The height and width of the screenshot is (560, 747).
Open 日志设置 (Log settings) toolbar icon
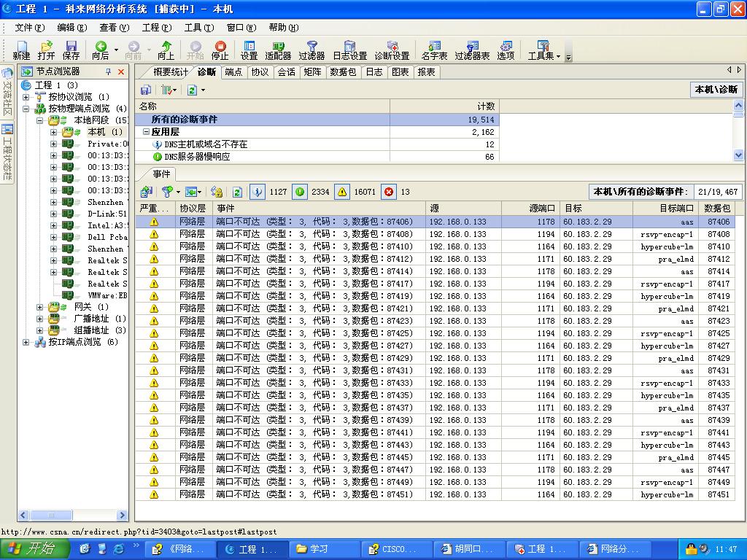tap(349, 50)
